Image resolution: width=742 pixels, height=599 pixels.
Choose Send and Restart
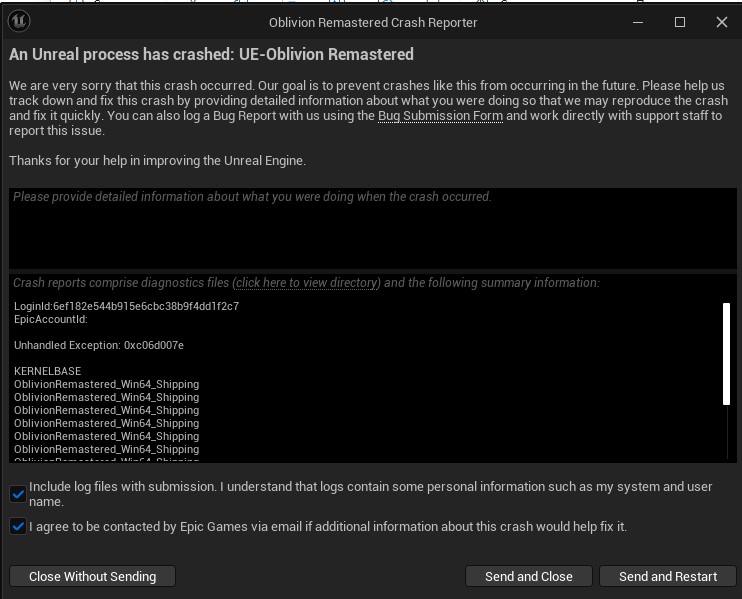coord(668,576)
